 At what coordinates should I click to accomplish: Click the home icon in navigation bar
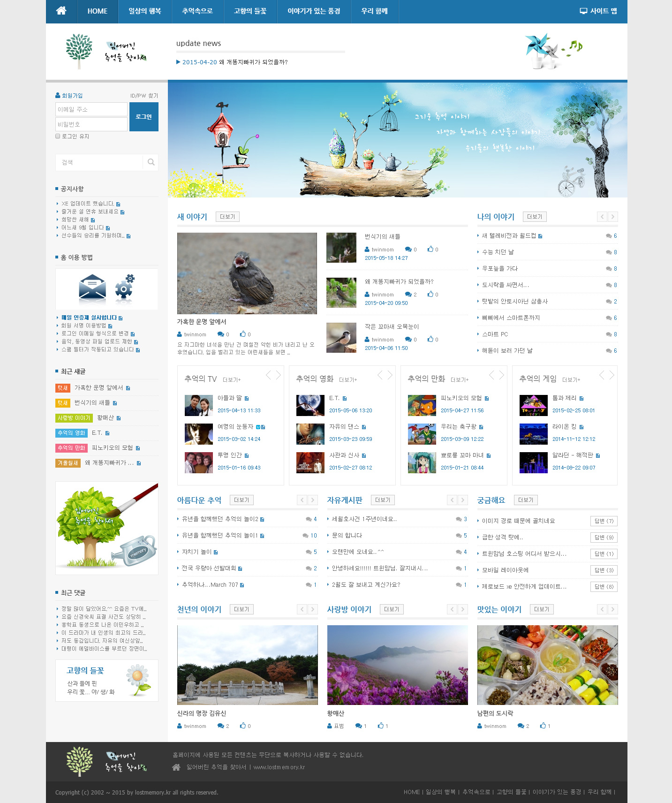tap(61, 11)
